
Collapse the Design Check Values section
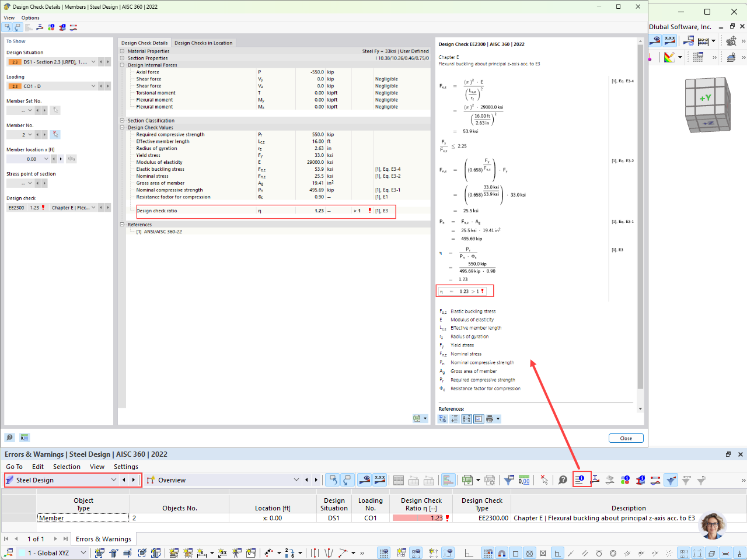coord(122,128)
